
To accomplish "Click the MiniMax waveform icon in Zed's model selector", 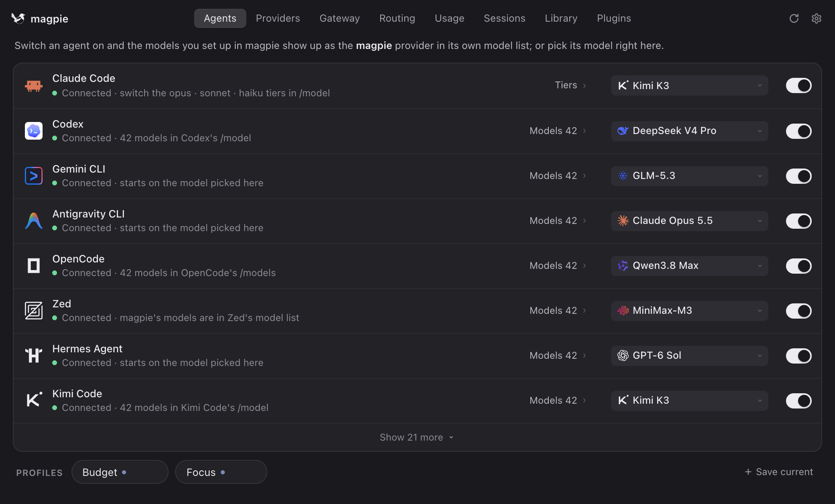I will point(623,311).
